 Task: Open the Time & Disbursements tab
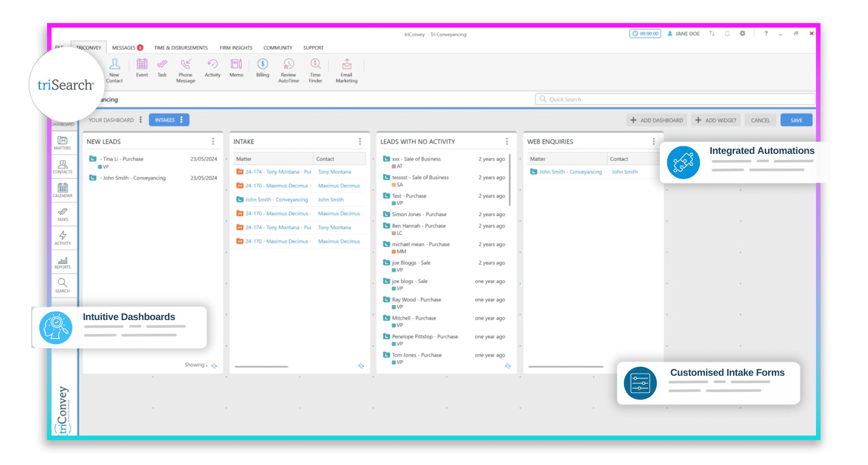point(181,48)
